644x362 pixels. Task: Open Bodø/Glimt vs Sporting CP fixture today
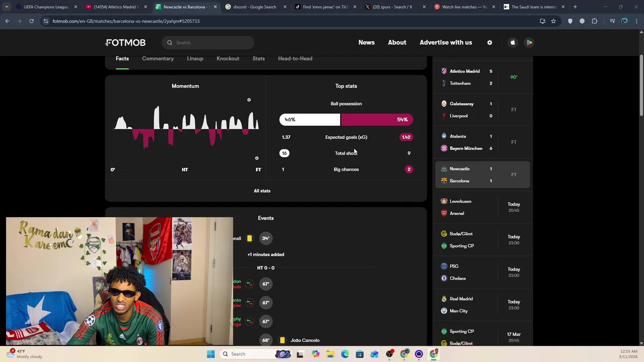pos(481,240)
